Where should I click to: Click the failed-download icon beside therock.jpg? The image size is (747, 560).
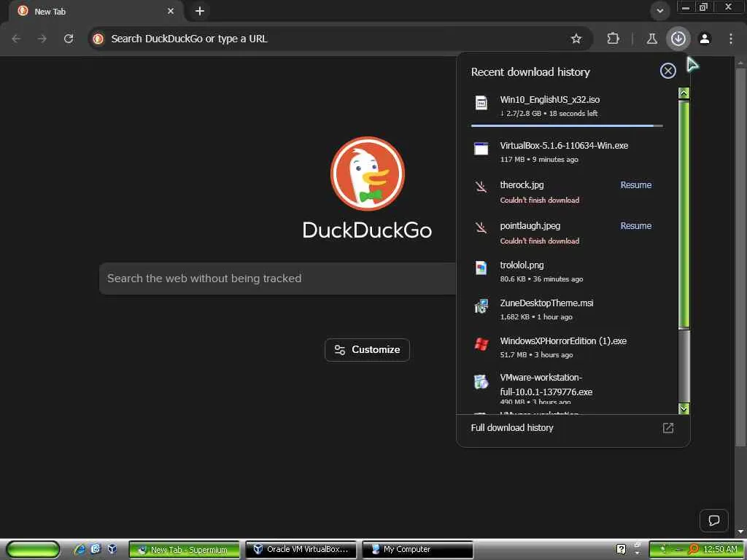pyautogui.click(x=481, y=187)
